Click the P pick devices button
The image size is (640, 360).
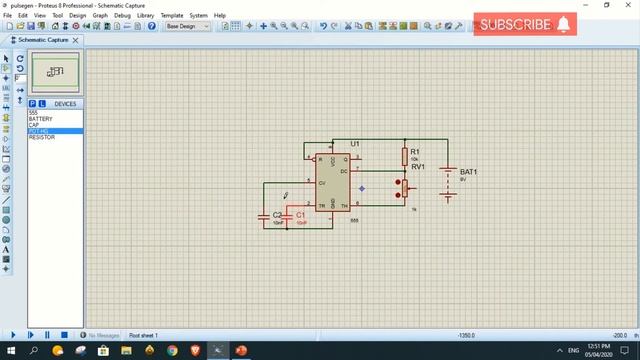(x=33, y=104)
